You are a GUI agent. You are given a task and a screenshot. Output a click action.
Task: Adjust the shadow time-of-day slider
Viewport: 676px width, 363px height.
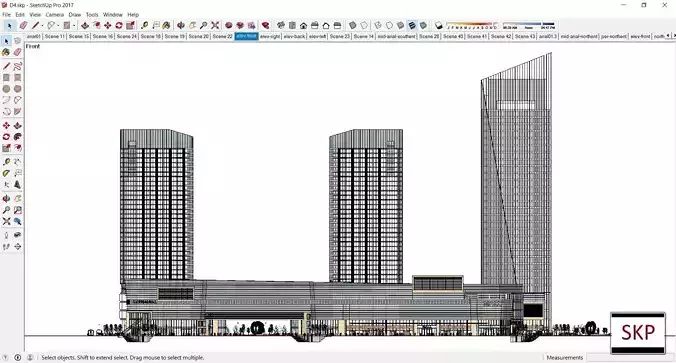click(529, 25)
